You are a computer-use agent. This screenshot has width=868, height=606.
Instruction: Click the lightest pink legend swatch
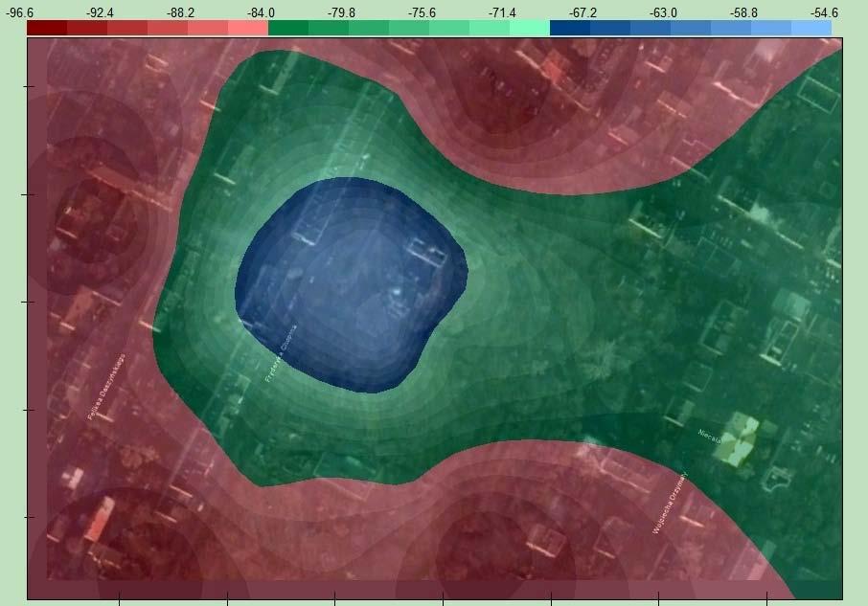248,28
